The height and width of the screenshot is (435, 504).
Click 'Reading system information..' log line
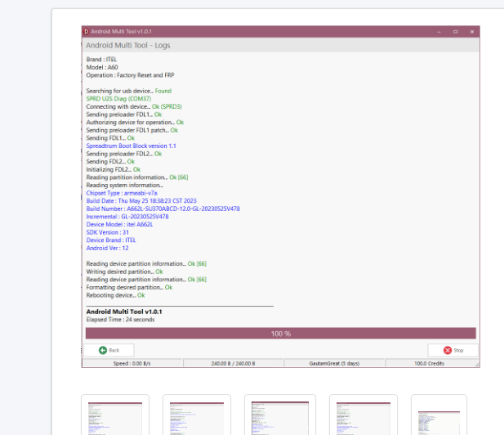click(x=125, y=185)
